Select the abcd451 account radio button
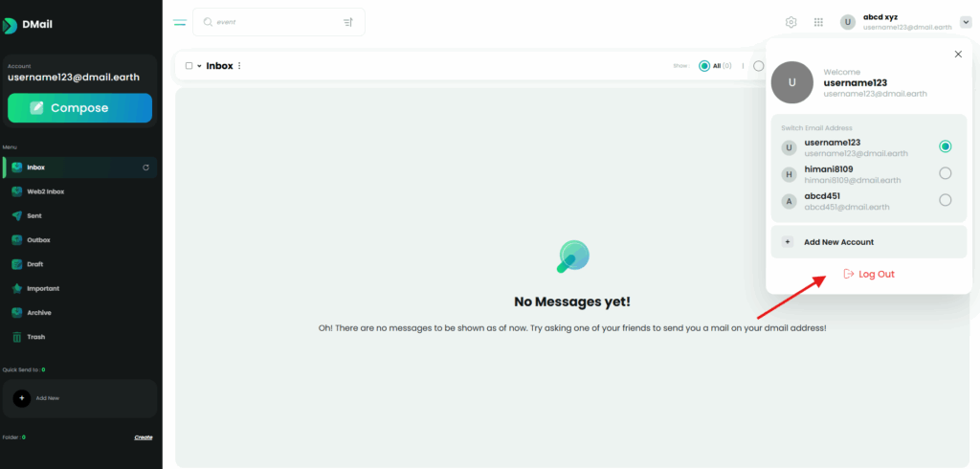 [x=946, y=200]
